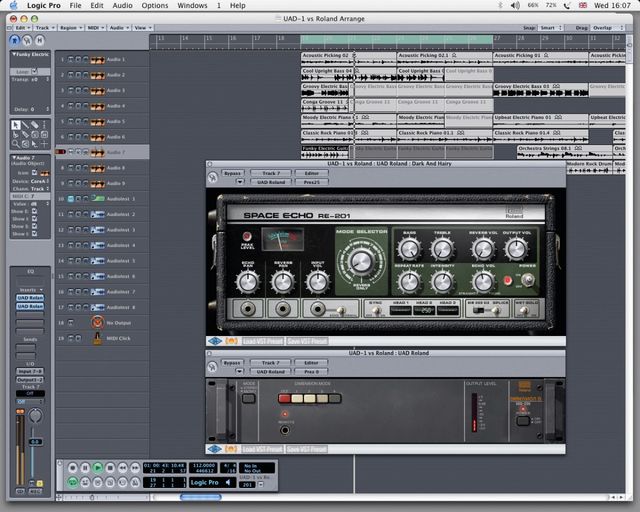Open the arrow dropdown under Bypass in the Space Echo window
640x512 pixels.
point(240,182)
